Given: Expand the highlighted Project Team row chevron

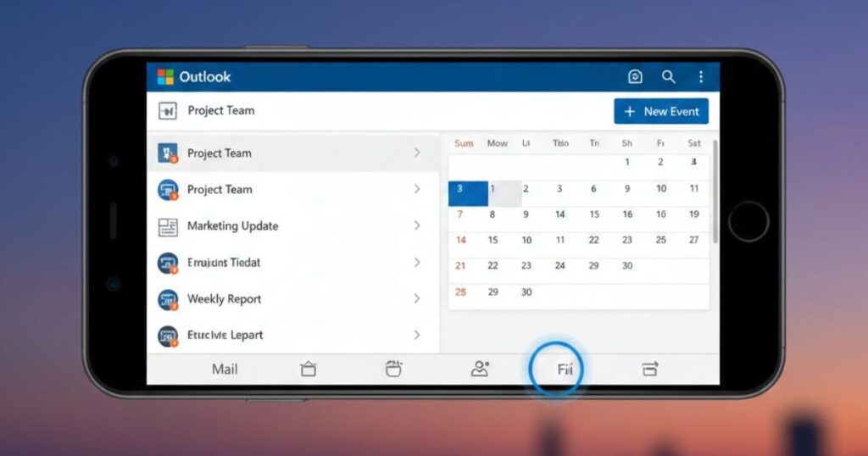Looking at the screenshot, I should 417,153.
